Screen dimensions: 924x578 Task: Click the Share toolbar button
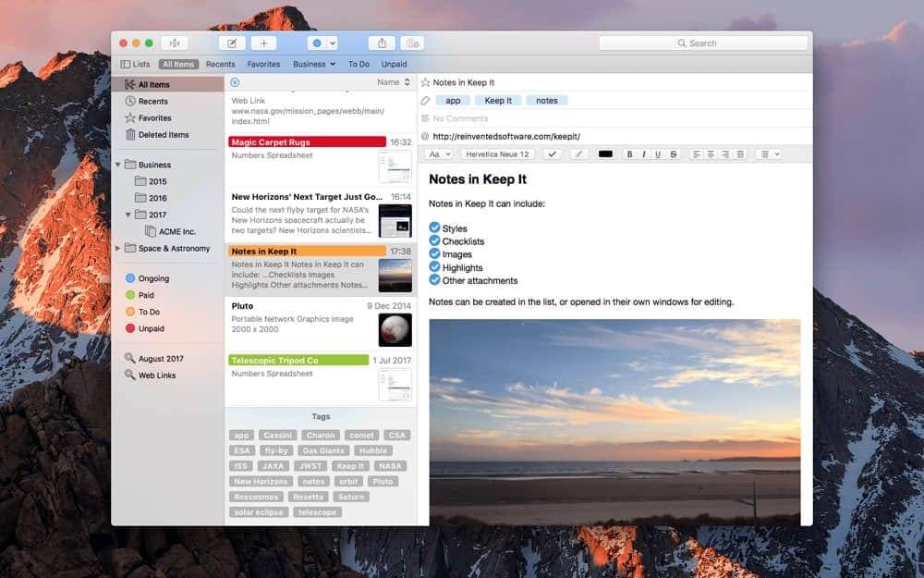(382, 43)
